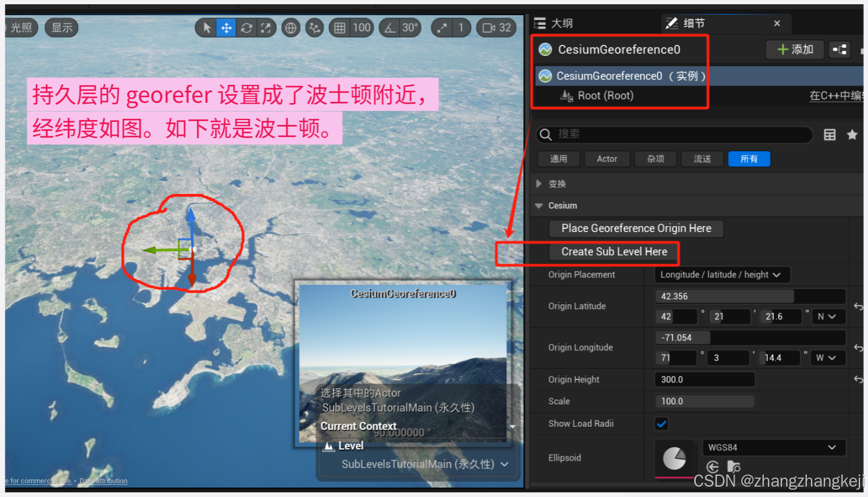This screenshot has height=497, width=868.
Task: Open grid snap size 100 menu
Action: click(362, 27)
